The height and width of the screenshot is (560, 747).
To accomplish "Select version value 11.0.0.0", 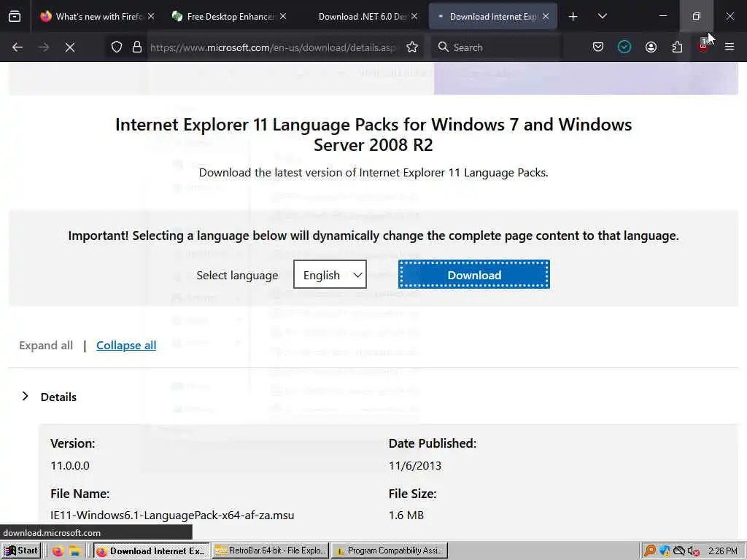I will point(70,466).
